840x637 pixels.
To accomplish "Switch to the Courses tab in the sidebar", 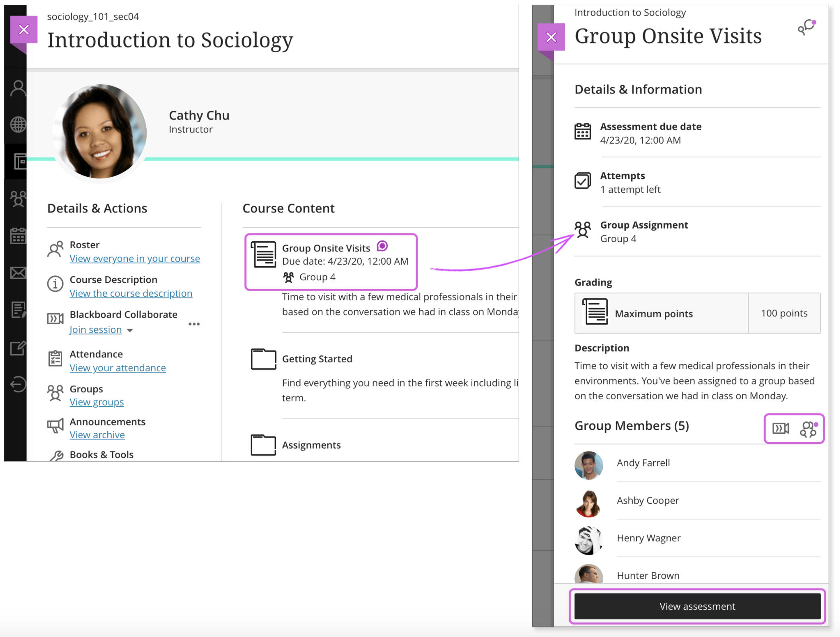I will pos(18,161).
